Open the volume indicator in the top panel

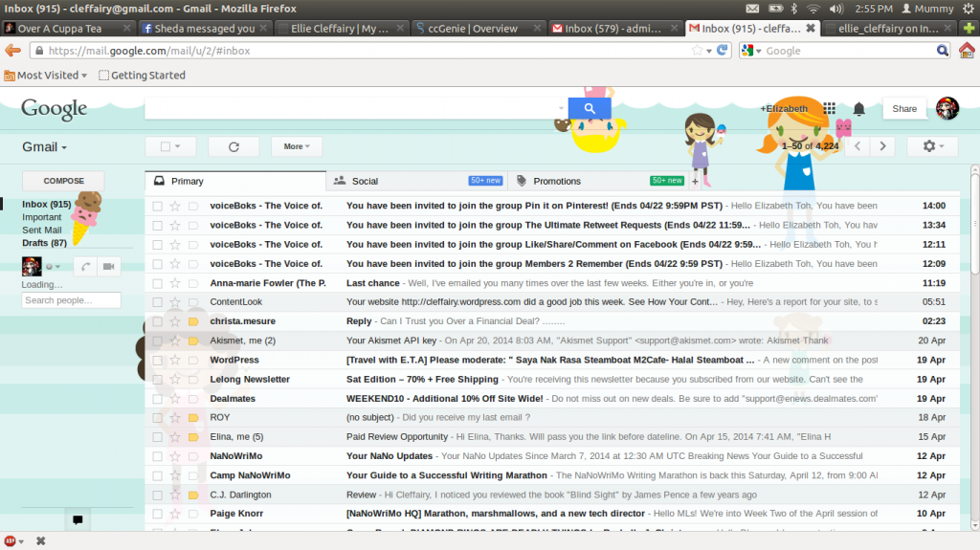835,9
